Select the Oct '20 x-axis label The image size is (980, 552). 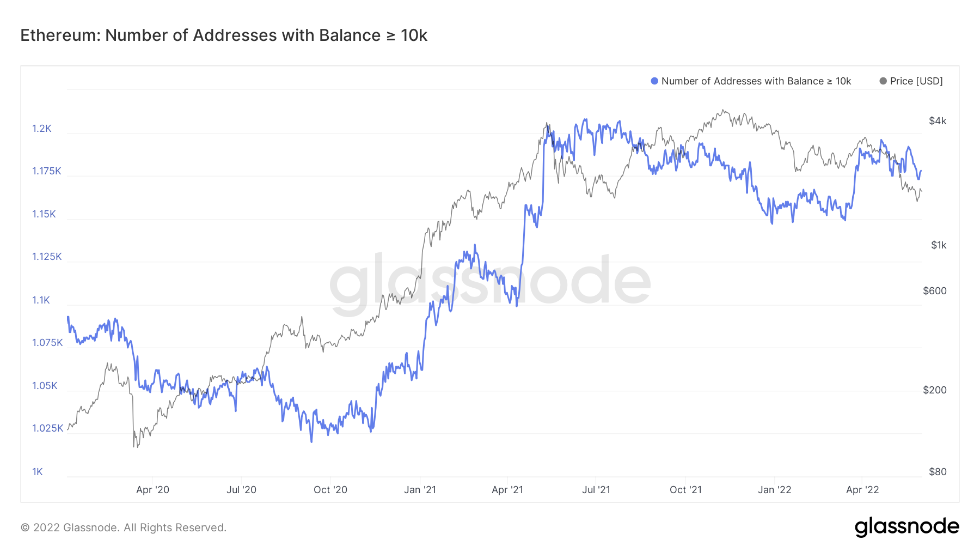(330, 490)
